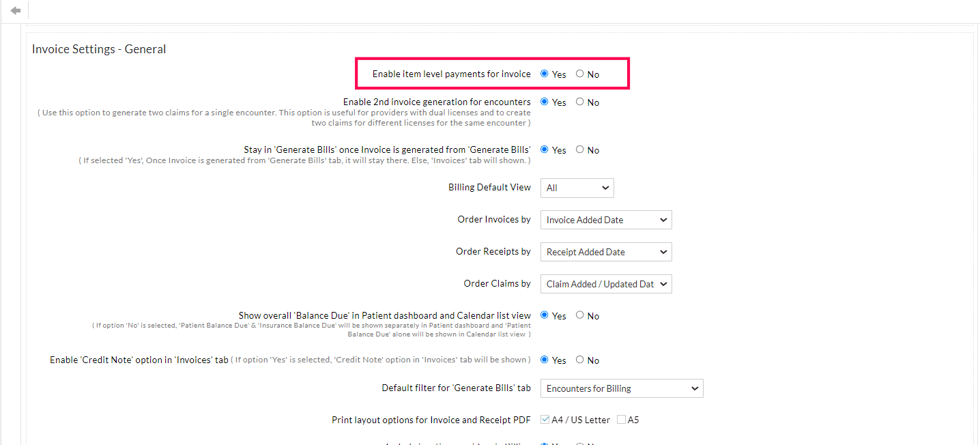Image resolution: width=980 pixels, height=445 pixels.
Task: Select Yes for Balance Due in Calendar list view
Action: click(x=544, y=315)
